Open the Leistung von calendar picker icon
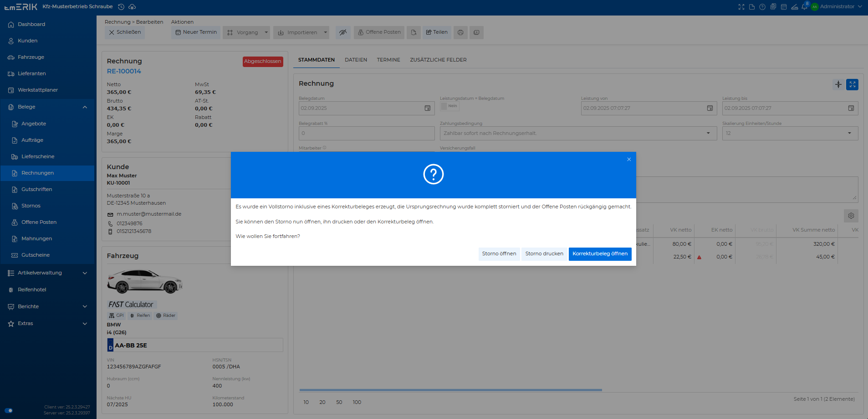The image size is (868, 419). pos(710,108)
